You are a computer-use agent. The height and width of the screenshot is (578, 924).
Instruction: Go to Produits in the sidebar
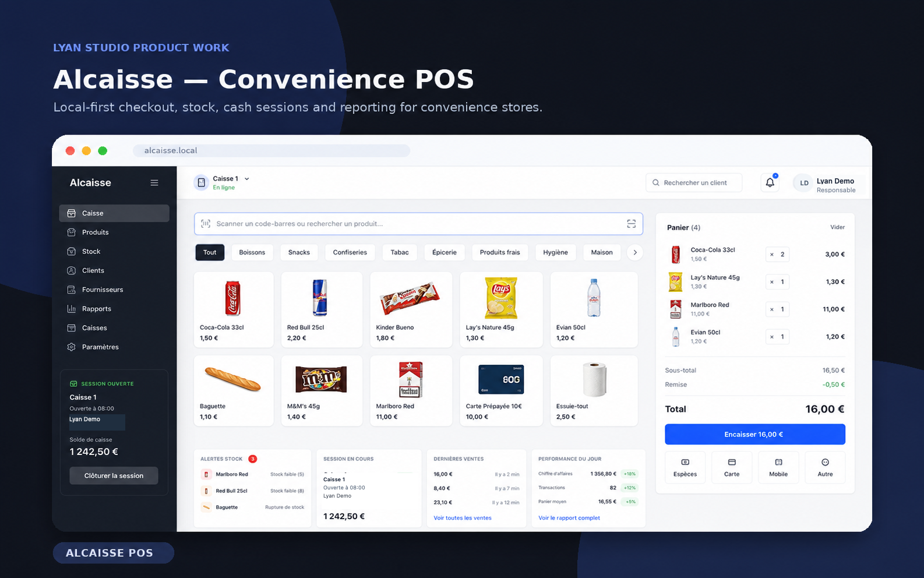[114, 232]
